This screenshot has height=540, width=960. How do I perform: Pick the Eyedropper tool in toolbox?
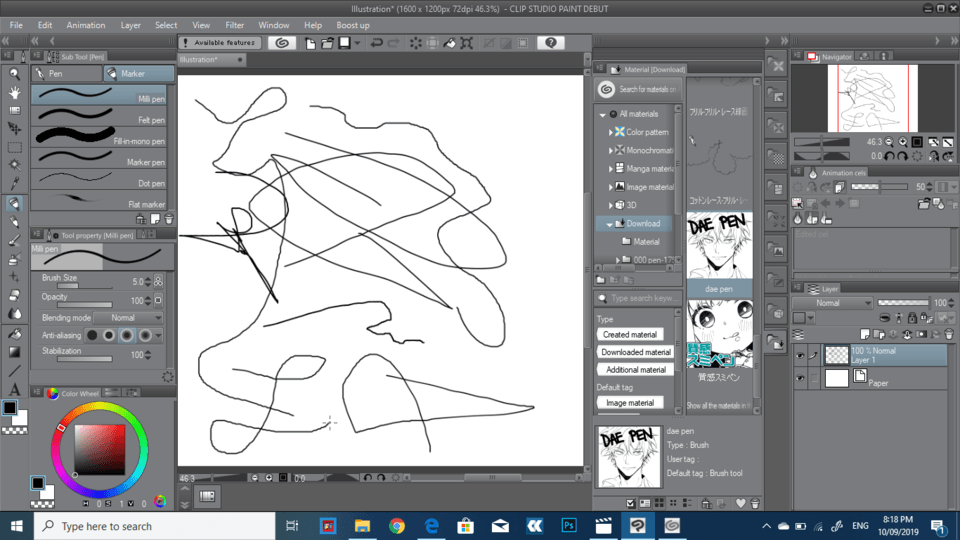(14, 184)
